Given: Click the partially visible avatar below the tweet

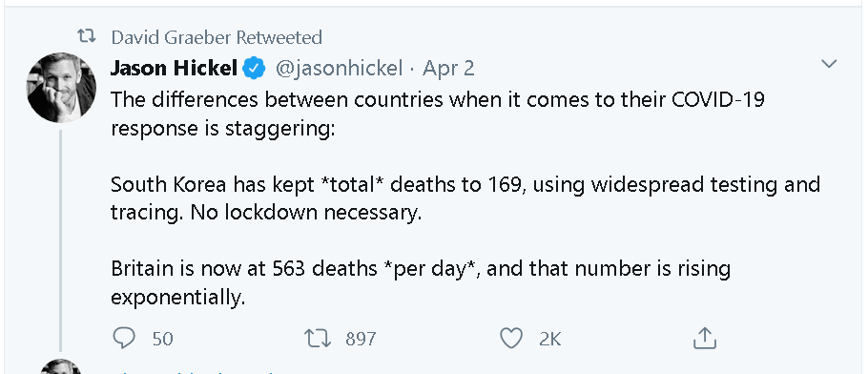Looking at the screenshot, I should point(61,366).
